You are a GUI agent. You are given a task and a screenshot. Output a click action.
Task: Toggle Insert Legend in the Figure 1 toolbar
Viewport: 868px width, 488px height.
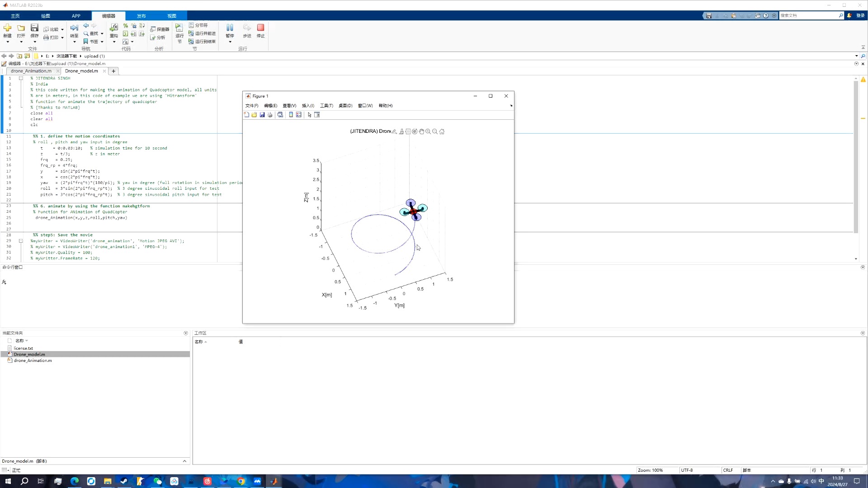pos(299,115)
